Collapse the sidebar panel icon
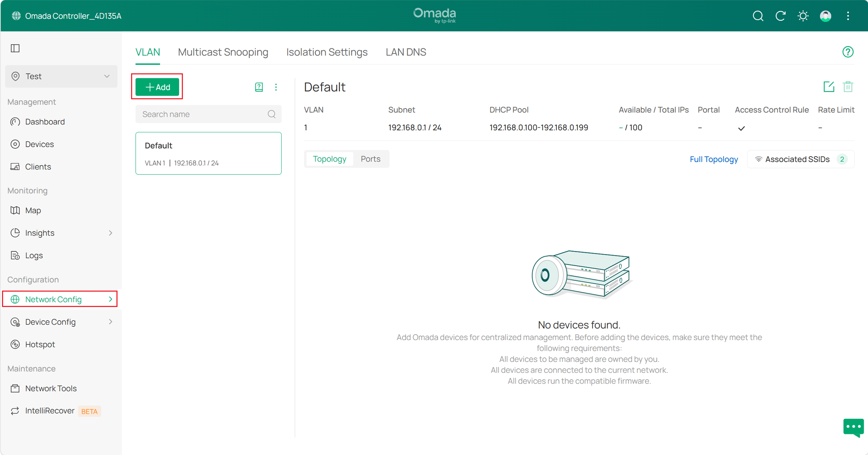 15,48
